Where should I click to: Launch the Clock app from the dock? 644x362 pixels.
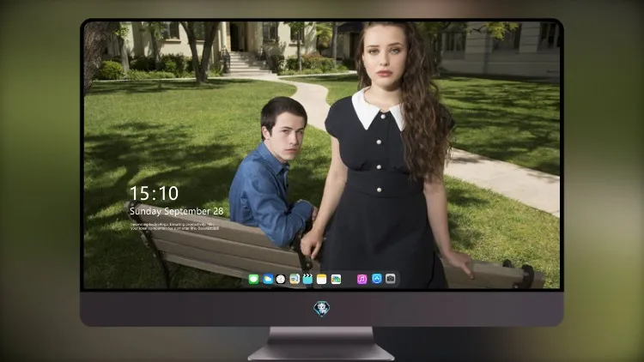tap(281, 279)
